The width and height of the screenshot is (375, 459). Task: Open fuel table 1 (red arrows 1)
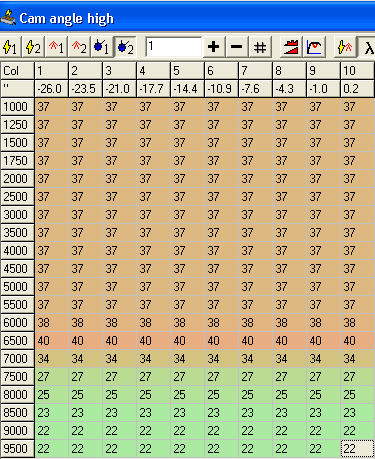56,47
